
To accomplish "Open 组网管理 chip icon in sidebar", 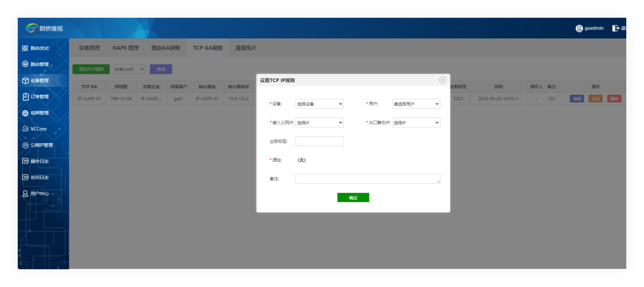I will [25, 113].
